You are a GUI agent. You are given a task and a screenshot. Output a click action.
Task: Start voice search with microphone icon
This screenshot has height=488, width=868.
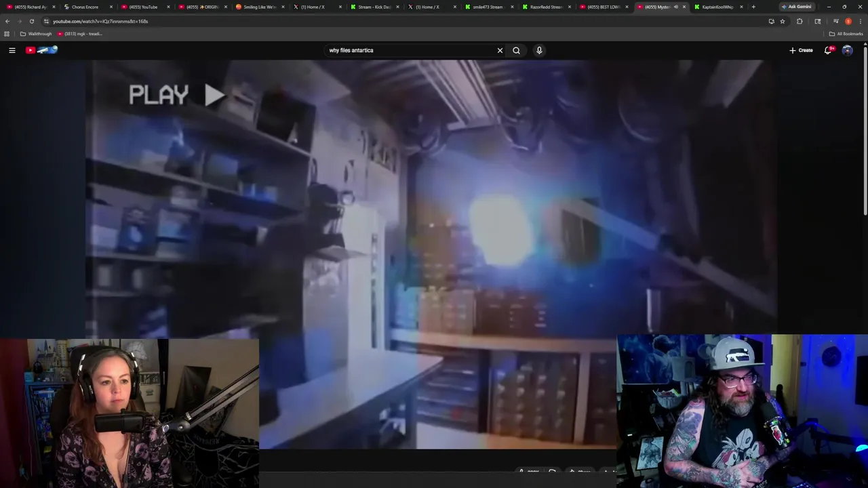click(539, 50)
